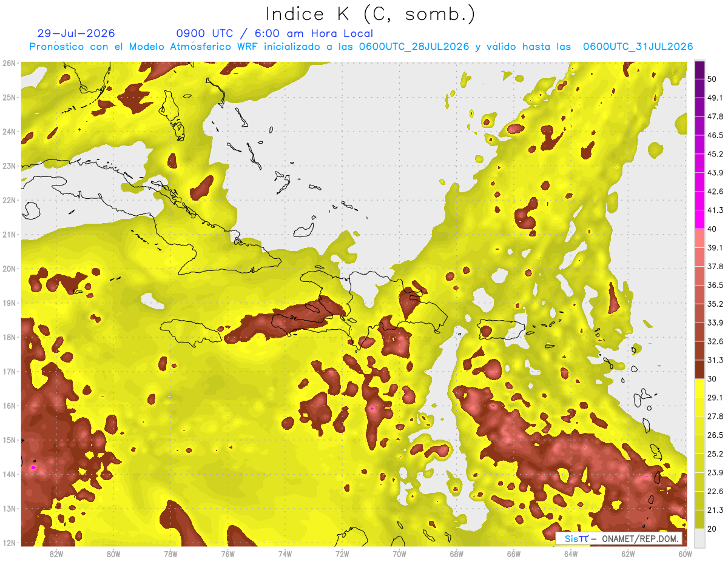Image resolution: width=728 pixels, height=562 pixels.
Task: Click the '70W' longitude label
Action: coord(399,554)
